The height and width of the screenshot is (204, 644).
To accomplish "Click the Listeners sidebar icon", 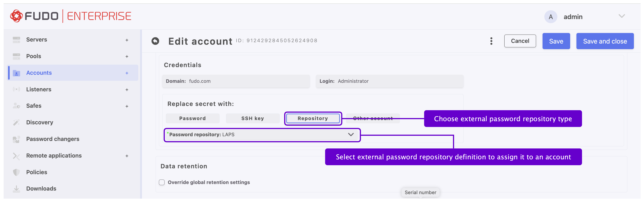I will pyautogui.click(x=17, y=89).
